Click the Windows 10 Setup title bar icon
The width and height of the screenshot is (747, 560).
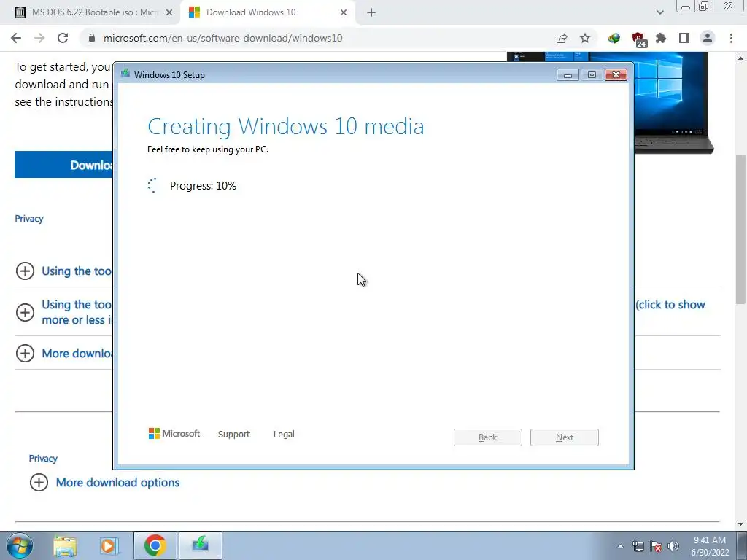[125, 74]
